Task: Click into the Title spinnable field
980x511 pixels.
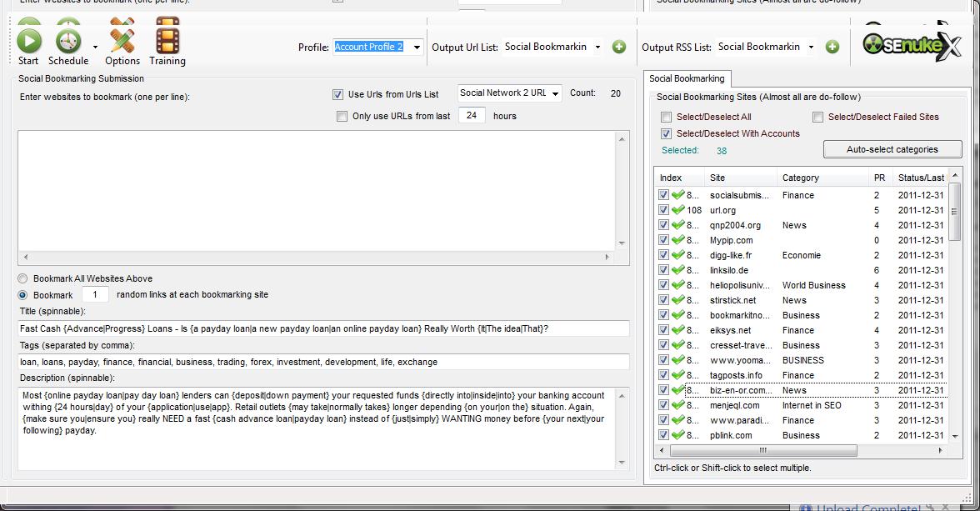Action: coord(323,328)
